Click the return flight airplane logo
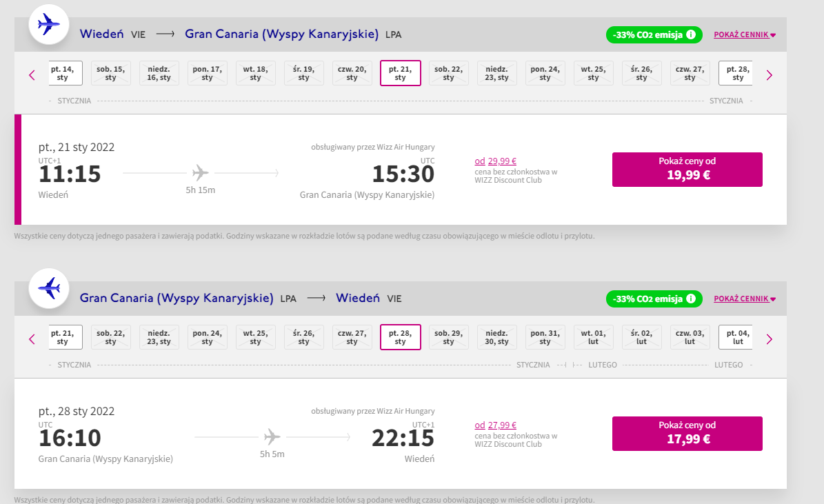 tap(49, 288)
